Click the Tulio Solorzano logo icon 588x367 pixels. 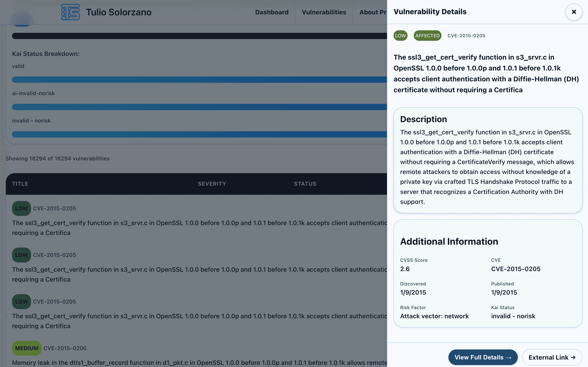pyautogui.click(x=70, y=12)
